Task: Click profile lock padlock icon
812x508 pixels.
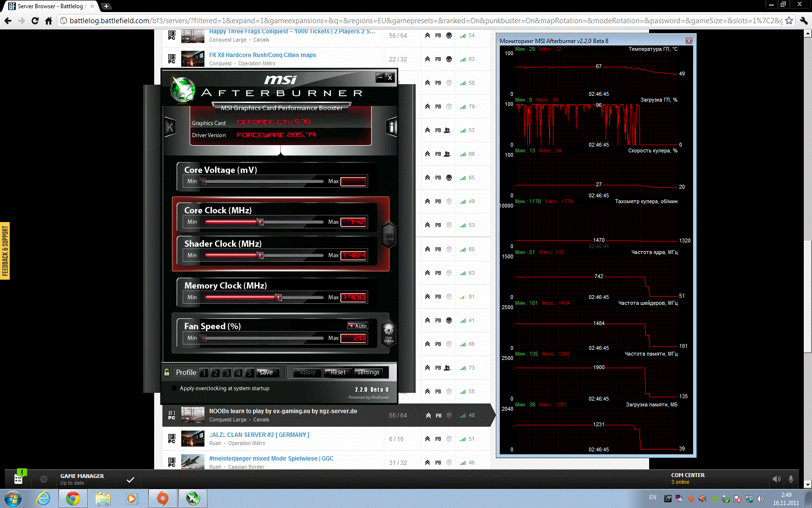Action: click(x=167, y=372)
